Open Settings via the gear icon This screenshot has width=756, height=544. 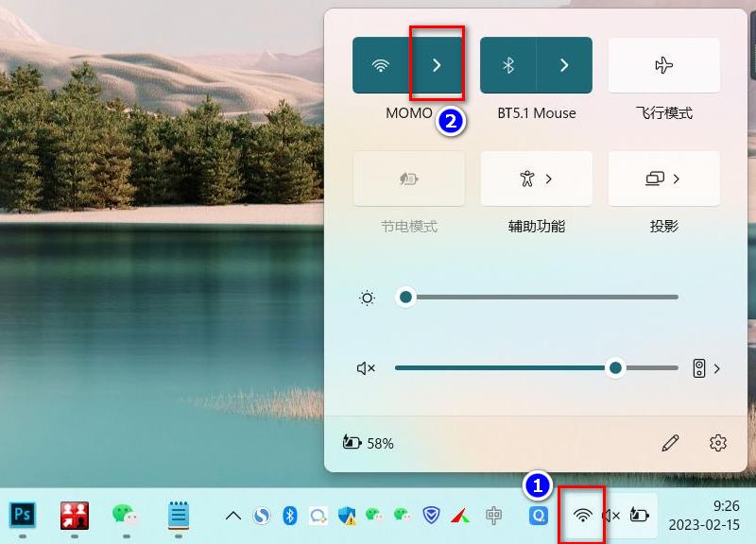[715, 443]
